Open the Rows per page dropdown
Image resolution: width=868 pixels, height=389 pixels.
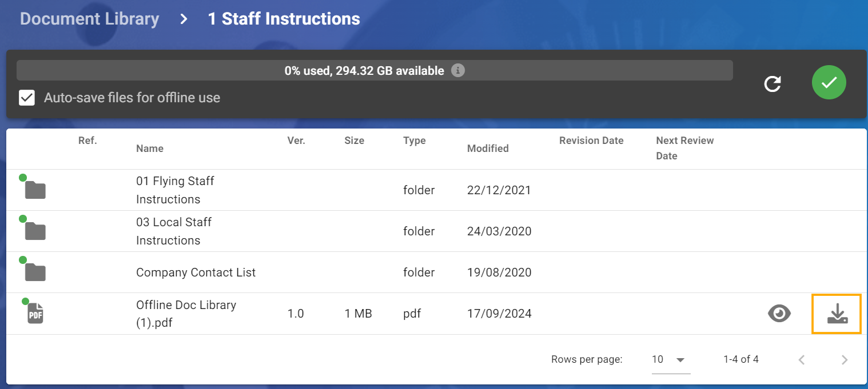(x=670, y=360)
